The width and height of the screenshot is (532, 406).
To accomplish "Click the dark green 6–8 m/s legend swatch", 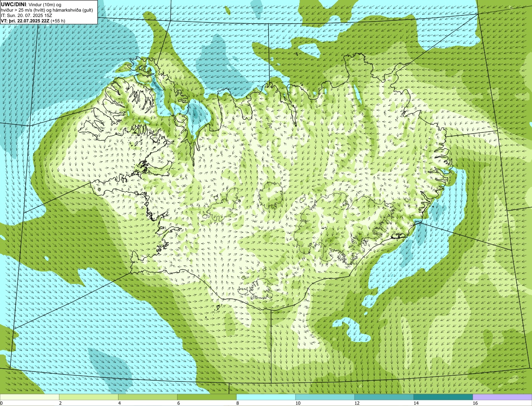I will pos(207,397).
